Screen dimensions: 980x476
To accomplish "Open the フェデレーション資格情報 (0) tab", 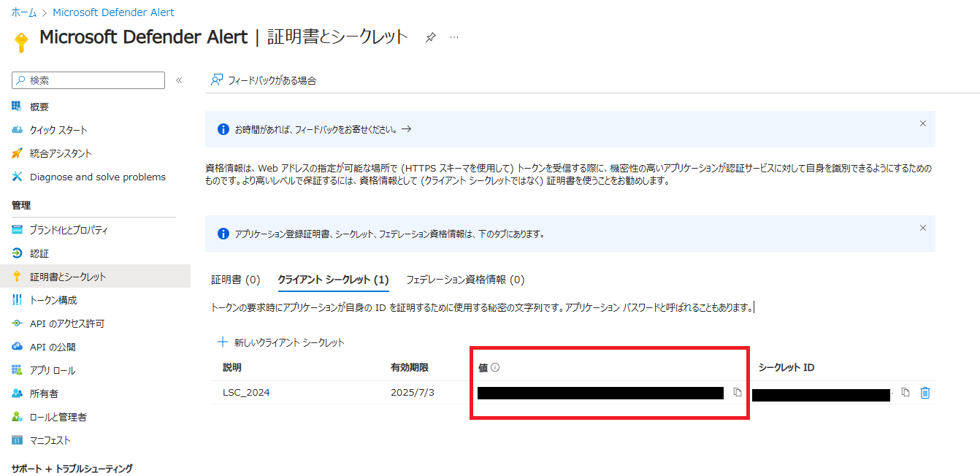I will click(x=465, y=280).
